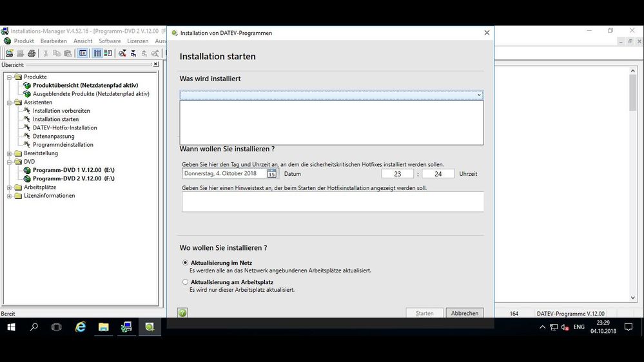Image resolution: width=644 pixels, height=362 pixels.
Task: Click the right pane vertical scrollbar
Action: (x=633, y=193)
